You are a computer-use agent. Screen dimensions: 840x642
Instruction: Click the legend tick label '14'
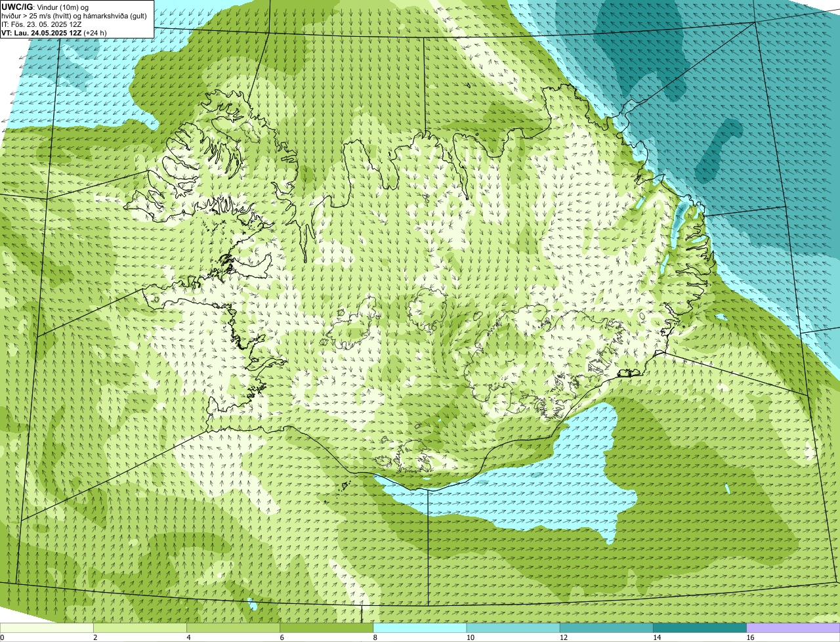click(657, 637)
